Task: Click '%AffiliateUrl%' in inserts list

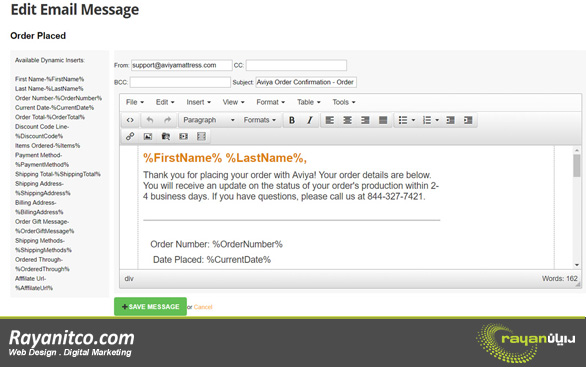Action: 34,288
